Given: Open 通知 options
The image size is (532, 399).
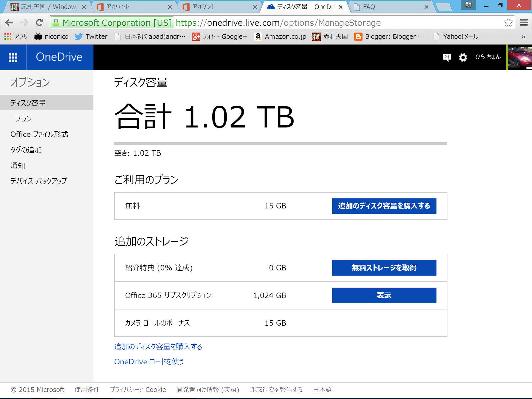Looking at the screenshot, I should tap(18, 166).
